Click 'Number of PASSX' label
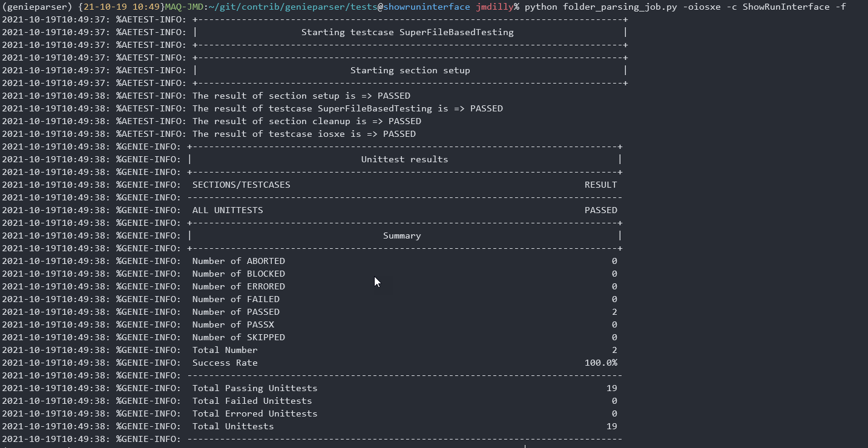The height and width of the screenshot is (448, 868). [x=233, y=324]
